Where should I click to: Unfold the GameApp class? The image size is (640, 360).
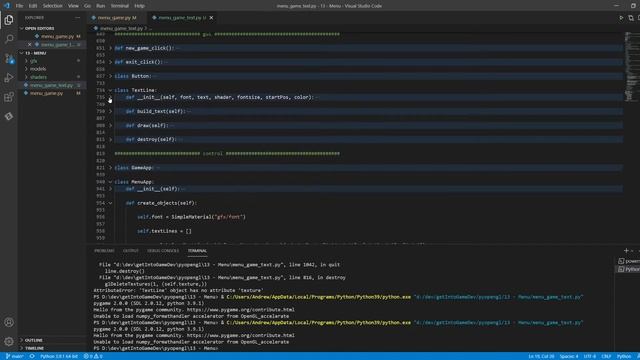110,168
